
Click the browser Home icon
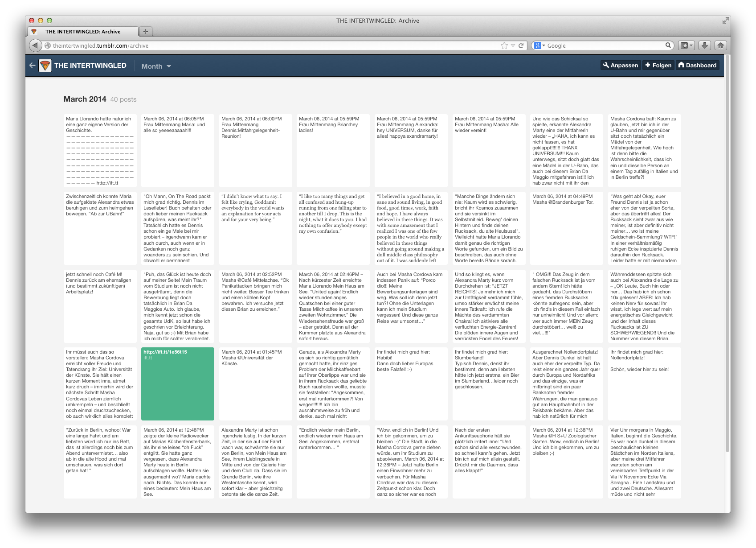(x=721, y=45)
